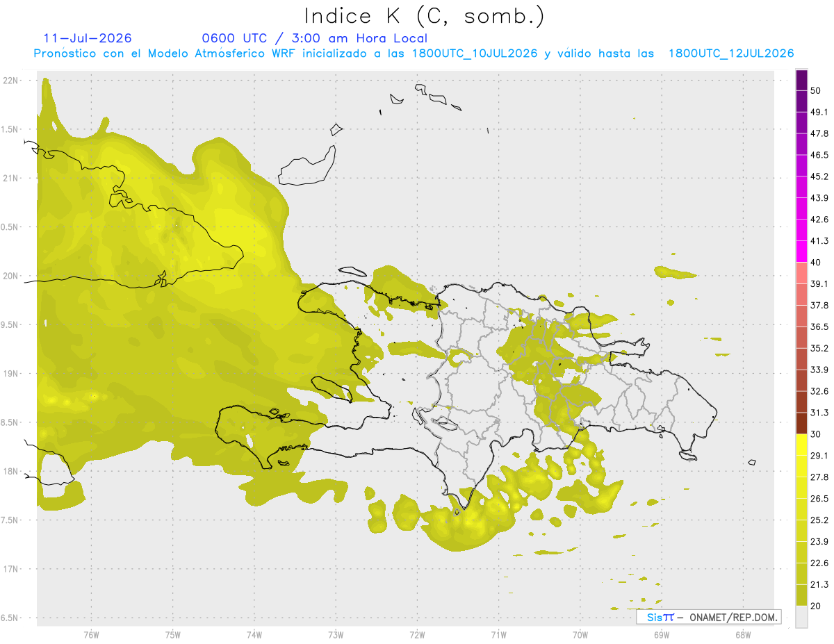Click the salmon swatch between 39.1 and 40

801,273
